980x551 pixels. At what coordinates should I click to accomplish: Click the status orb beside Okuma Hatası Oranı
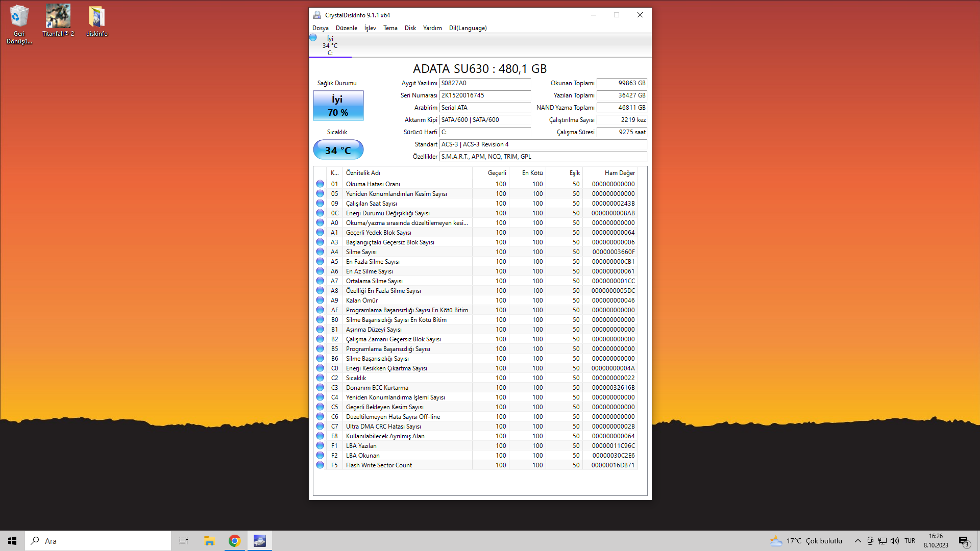[x=320, y=184]
